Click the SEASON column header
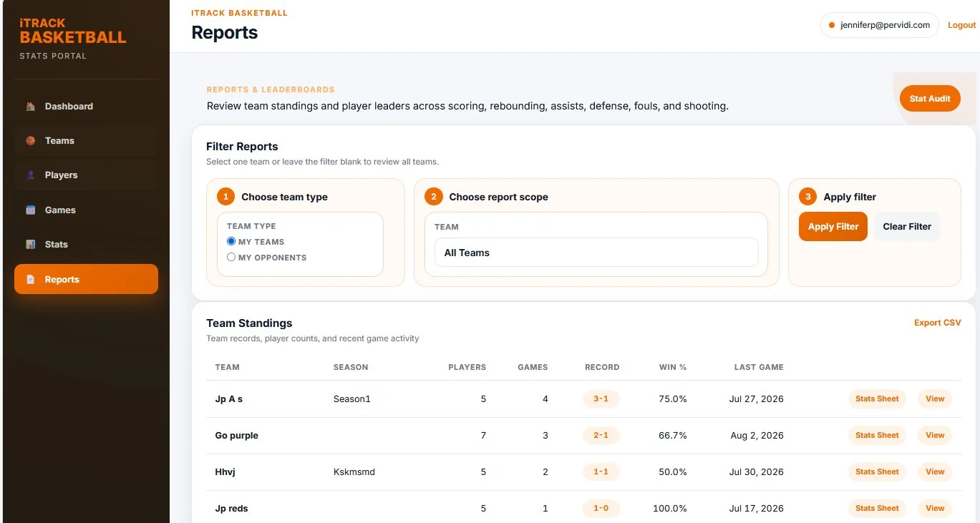980x523 pixels. pos(351,367)
